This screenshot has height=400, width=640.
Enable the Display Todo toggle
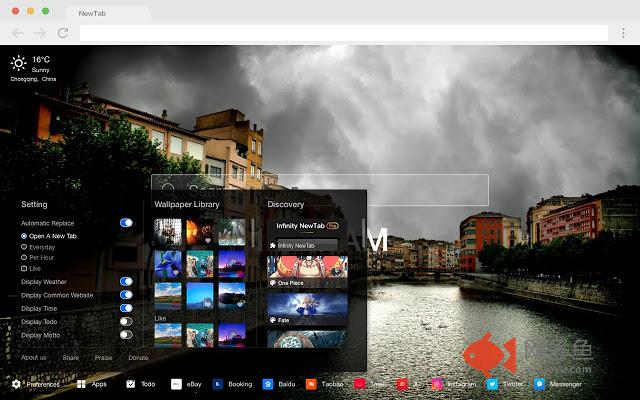click(x=126, y=321)
